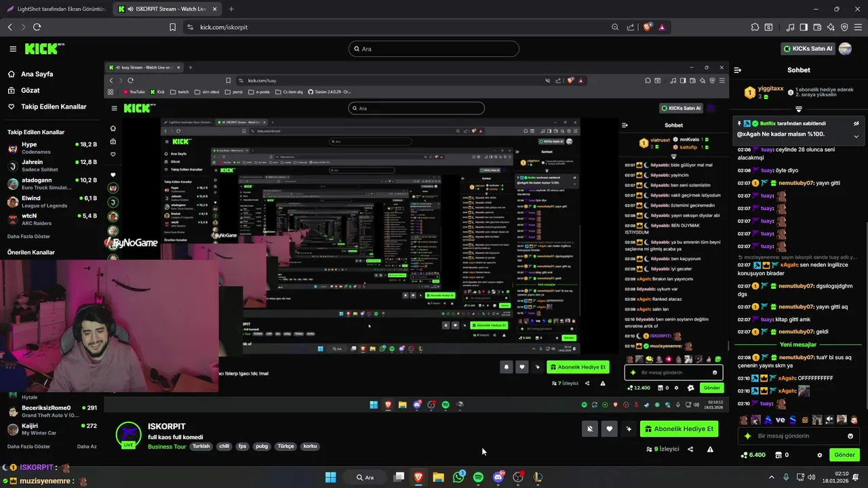The height and width of the screenshot is (488, 868).
Task: Open the browser share icon
Action: 631,27
